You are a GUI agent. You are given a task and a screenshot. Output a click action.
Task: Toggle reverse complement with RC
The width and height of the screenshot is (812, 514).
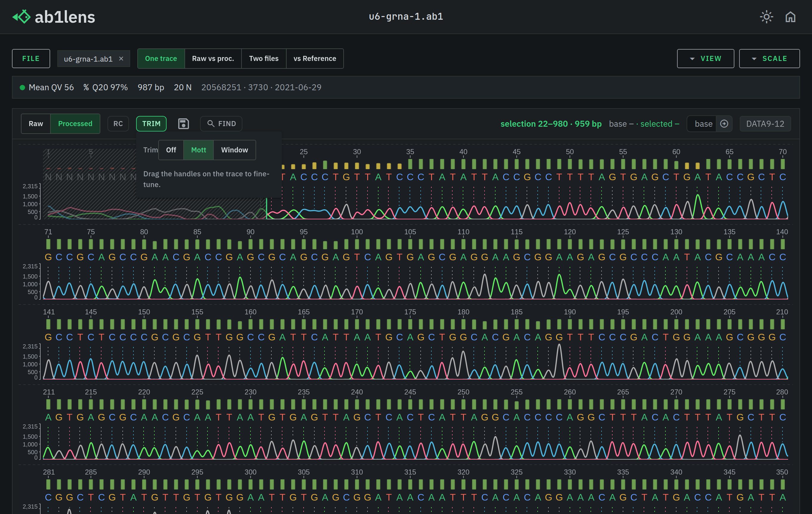click(118, 123)
